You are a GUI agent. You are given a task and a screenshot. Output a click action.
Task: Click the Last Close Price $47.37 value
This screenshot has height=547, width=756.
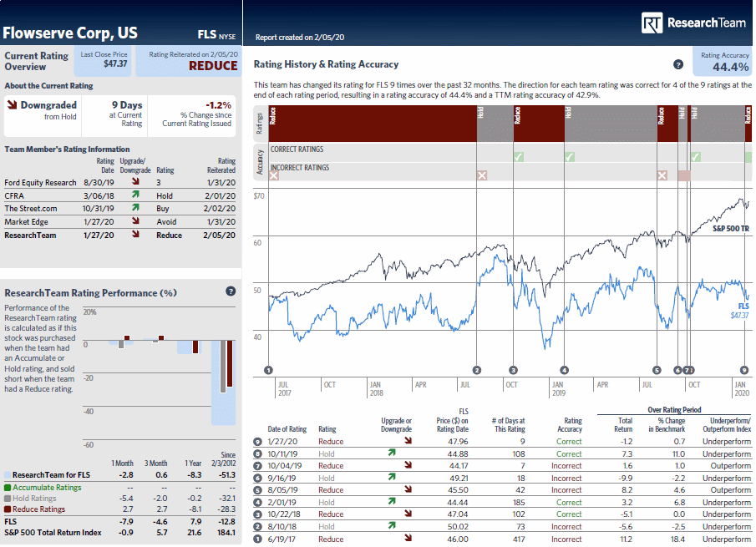[115, 63]
